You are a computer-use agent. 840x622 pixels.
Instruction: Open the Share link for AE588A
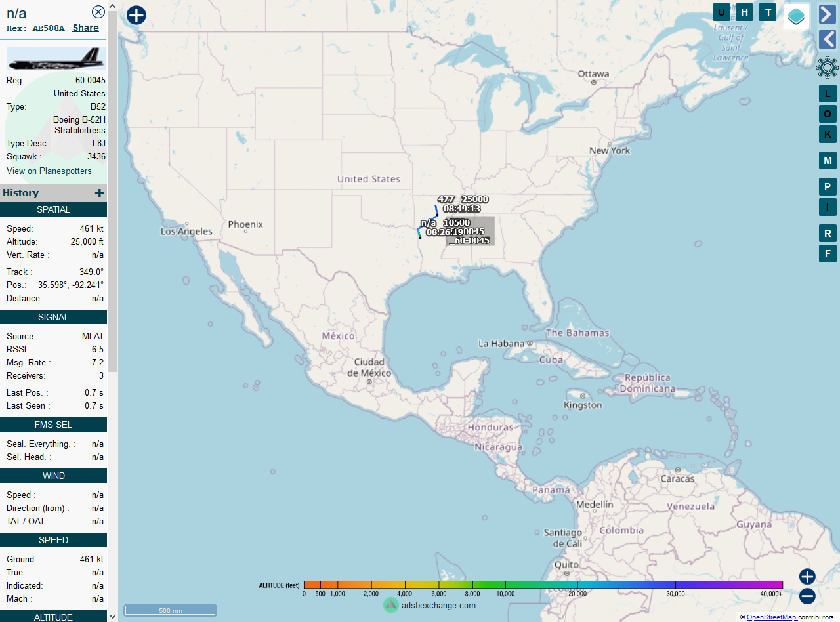pos(86,28)
